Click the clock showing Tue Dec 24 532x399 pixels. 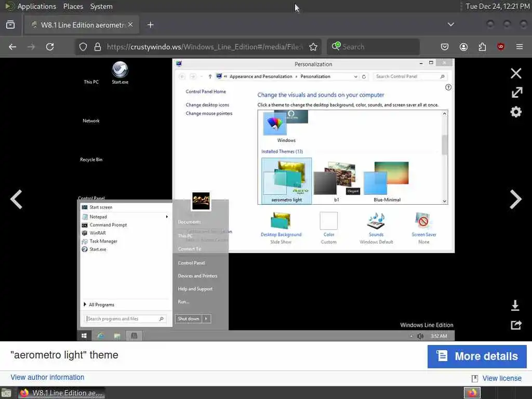497,6
